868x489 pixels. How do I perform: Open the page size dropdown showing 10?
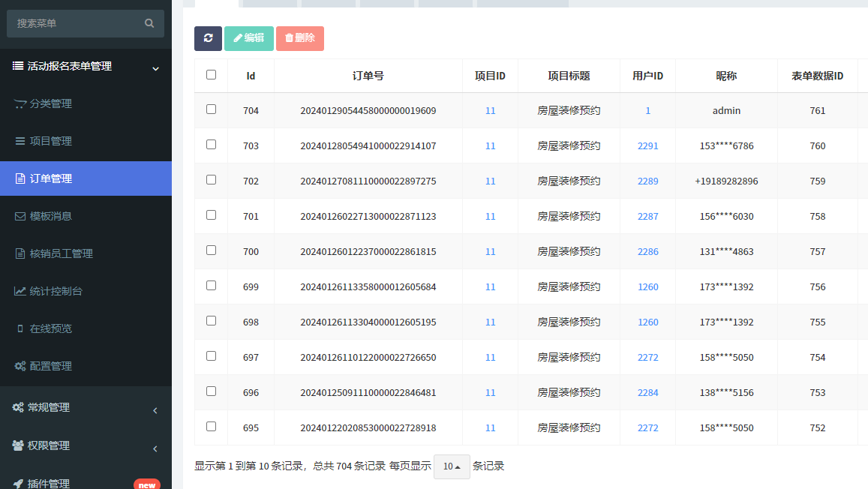pos(452,466)
